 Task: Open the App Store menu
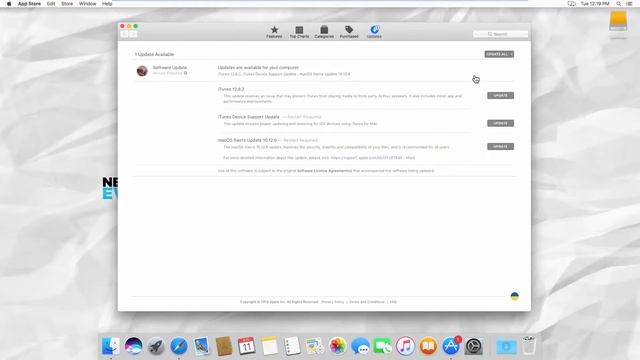pyautogui.click(x=29, y=4)
